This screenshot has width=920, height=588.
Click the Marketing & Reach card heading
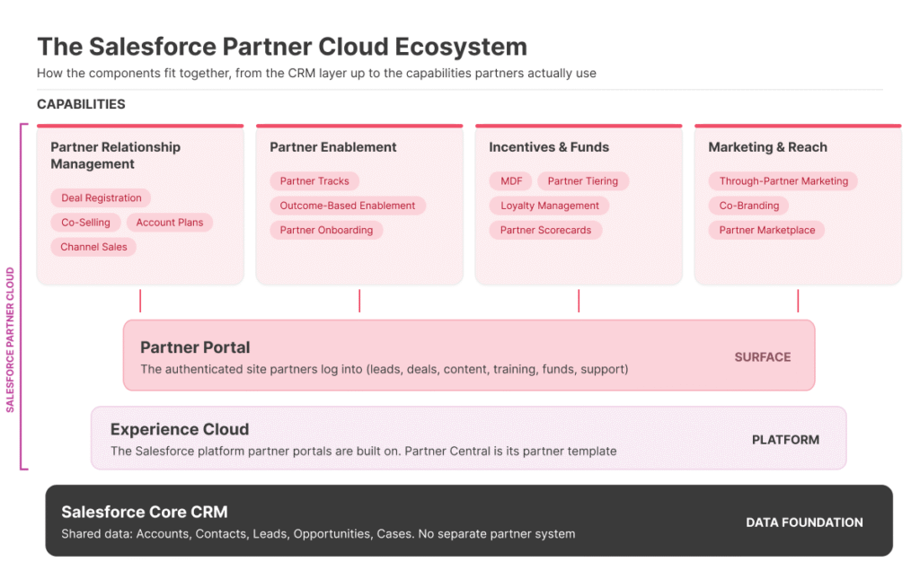[x=767, y=147]
